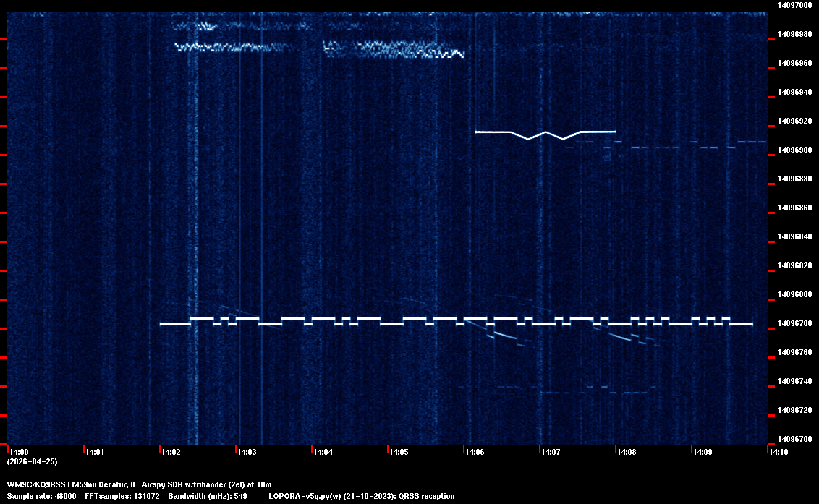Click the W-shaped white signal trace
This screenshot has width=819, height=504.
(546, 133)
